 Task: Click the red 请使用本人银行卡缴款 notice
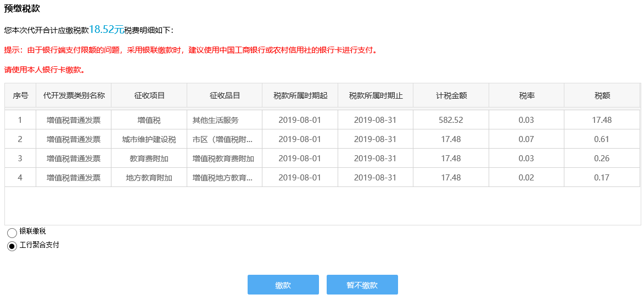44,70
